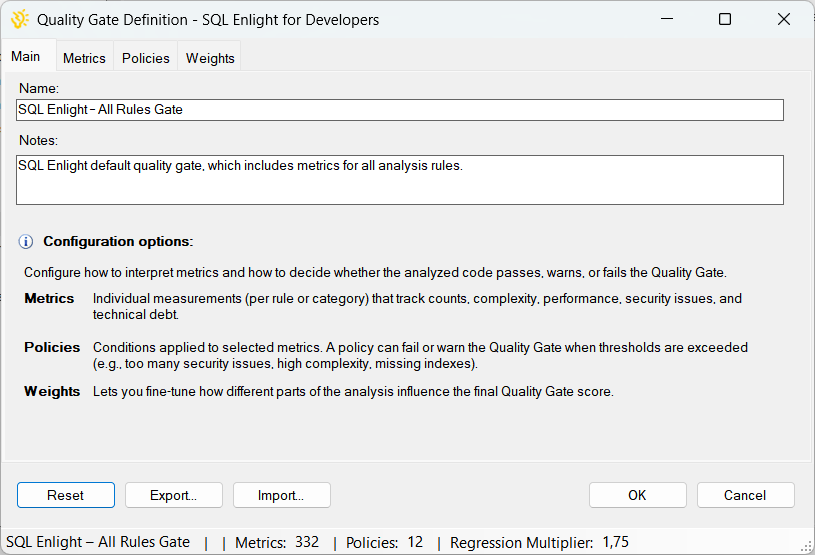Image resolution: width=815 pixels, height=555 pixels.
Task: Switch to the Weights tab
Action: pos(210,58)
